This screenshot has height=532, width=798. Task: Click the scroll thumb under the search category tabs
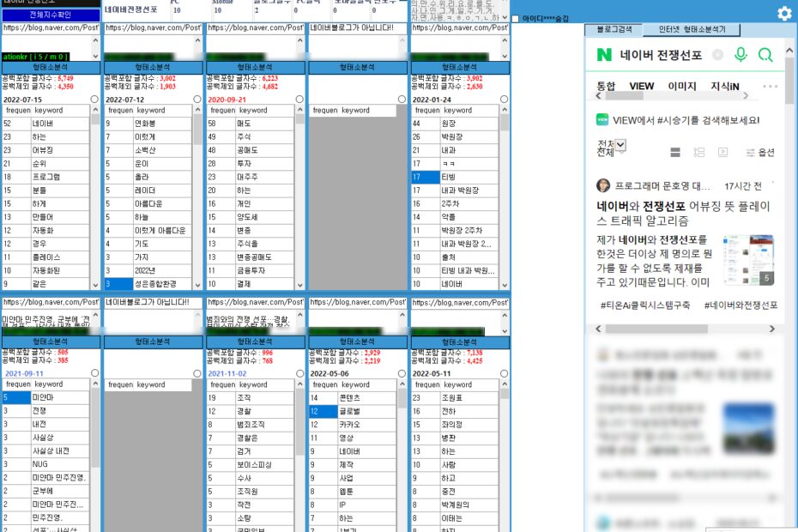pos(623,96)
